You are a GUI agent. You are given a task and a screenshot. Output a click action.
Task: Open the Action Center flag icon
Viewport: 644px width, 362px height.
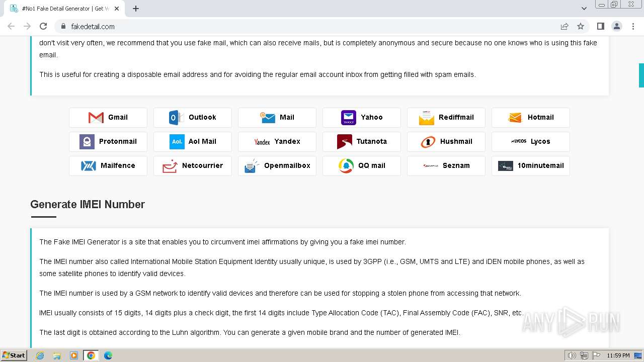[596, 355]
